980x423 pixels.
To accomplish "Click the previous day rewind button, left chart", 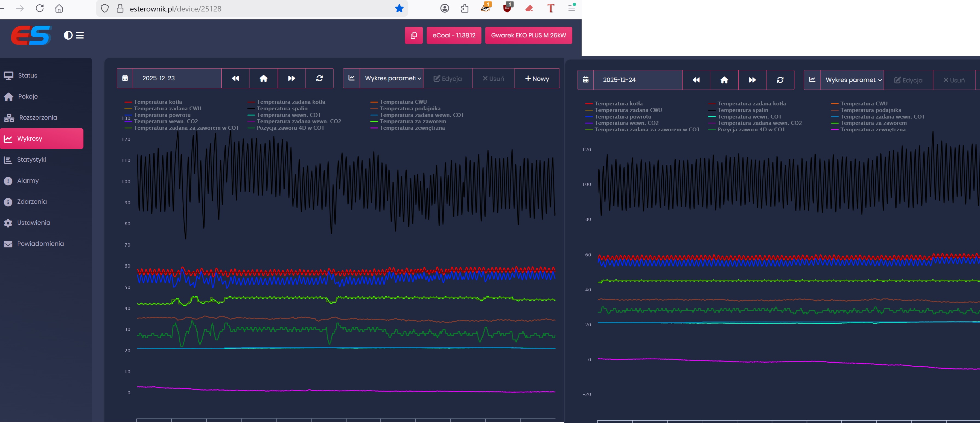I will 235,78.
